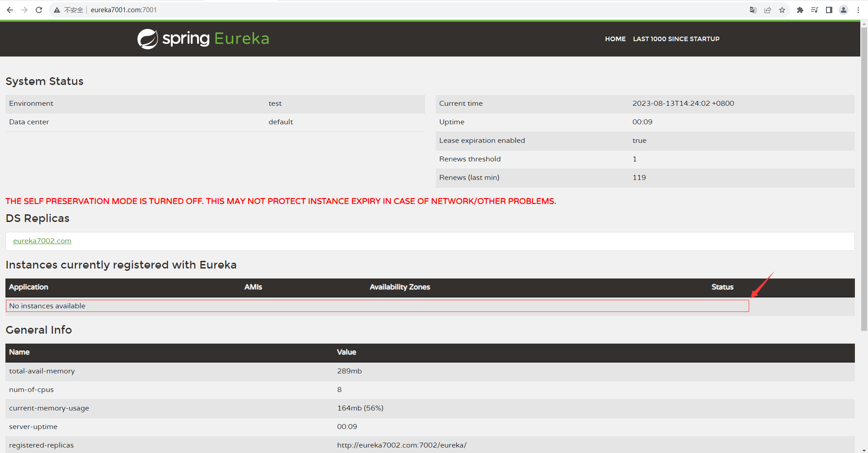Click the DS Replicas heading
The width and height of the screenshot is (868, 453).
coord(38,218)
